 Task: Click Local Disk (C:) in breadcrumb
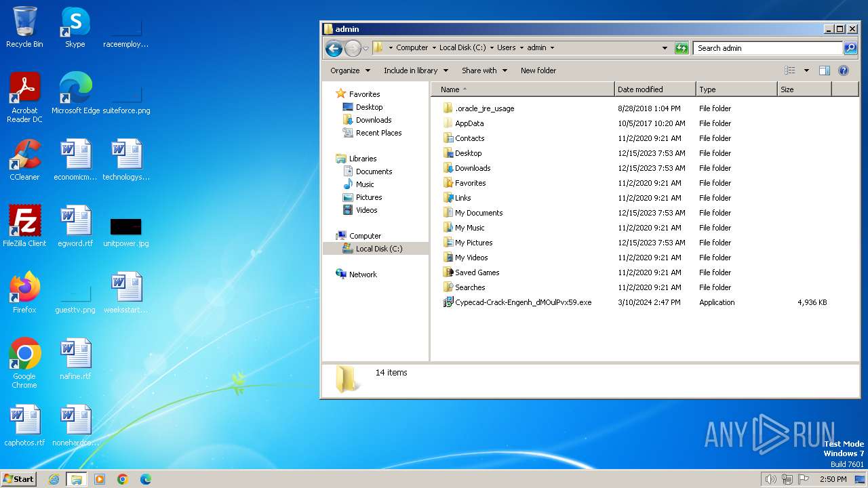pos(462,48)
